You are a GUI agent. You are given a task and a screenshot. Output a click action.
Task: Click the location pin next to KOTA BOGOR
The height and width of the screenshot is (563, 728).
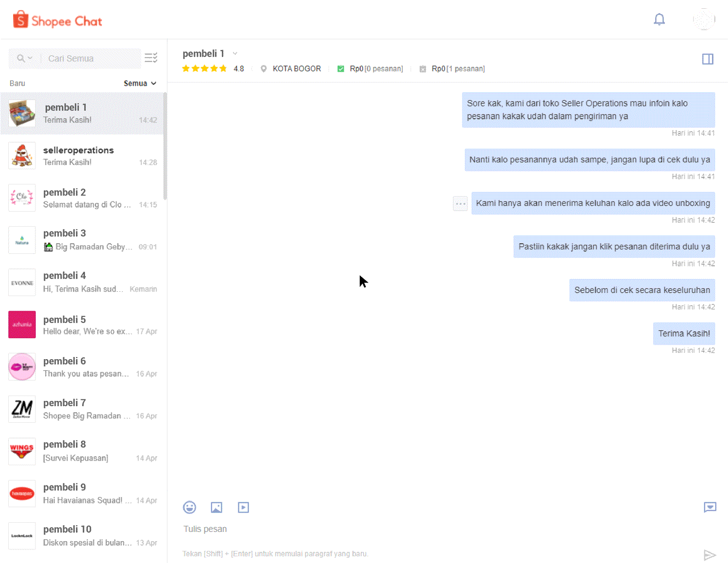264,68
